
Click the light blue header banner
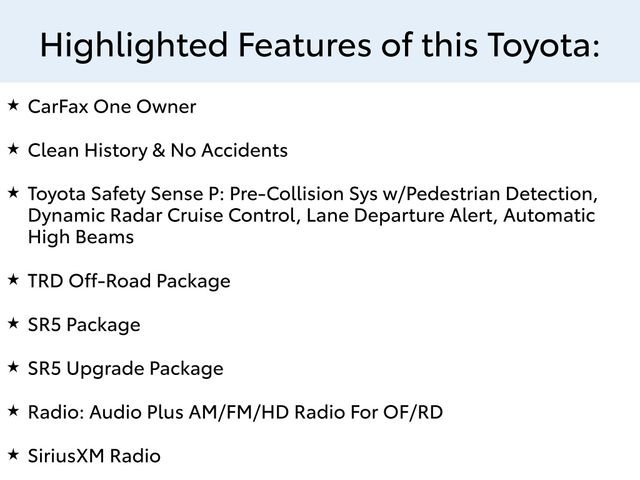(320, 41)
